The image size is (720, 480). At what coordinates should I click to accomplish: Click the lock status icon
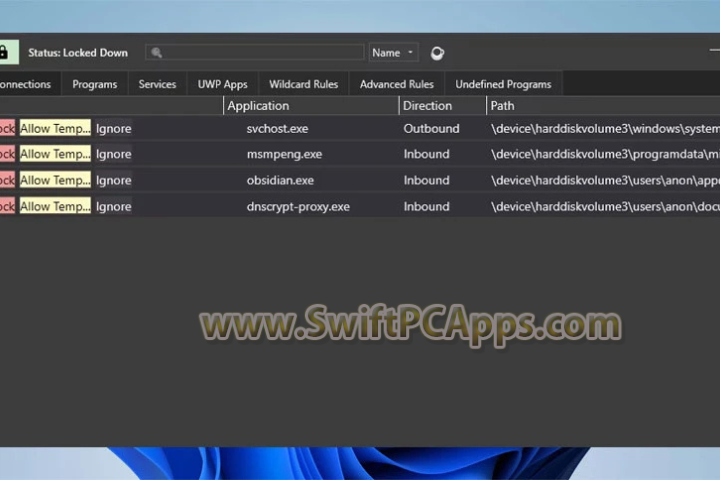[8, 52]
